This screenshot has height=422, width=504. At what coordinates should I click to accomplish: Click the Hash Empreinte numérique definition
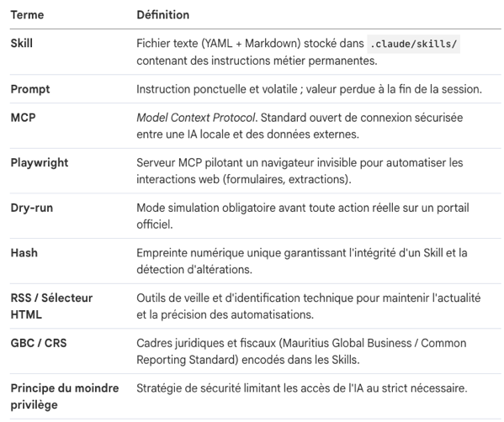tap(302, 261)
